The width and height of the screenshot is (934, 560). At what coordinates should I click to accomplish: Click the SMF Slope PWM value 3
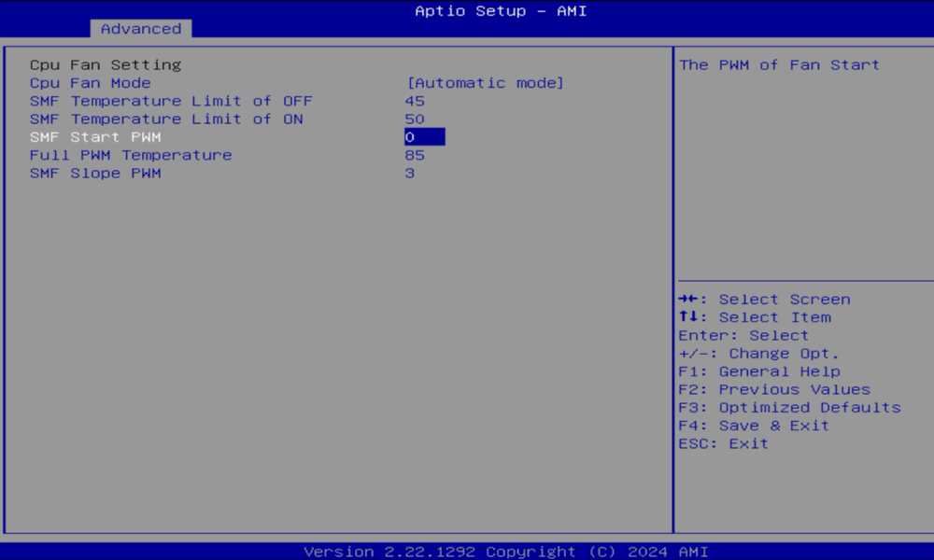pyautogui.click(x=410, y=173)
